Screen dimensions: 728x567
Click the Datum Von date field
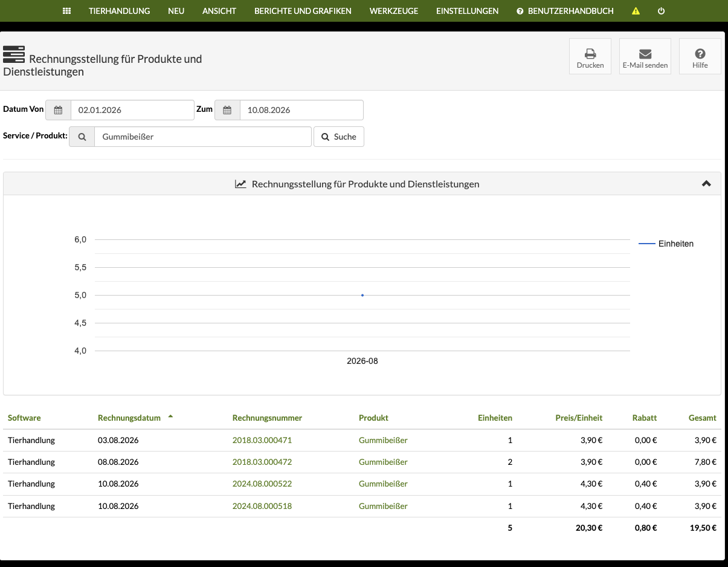[132, 110]
